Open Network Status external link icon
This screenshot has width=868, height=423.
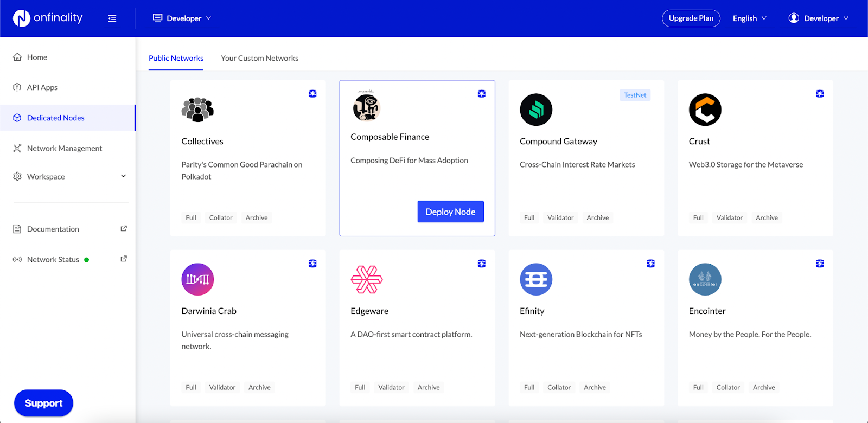[124, 259]
